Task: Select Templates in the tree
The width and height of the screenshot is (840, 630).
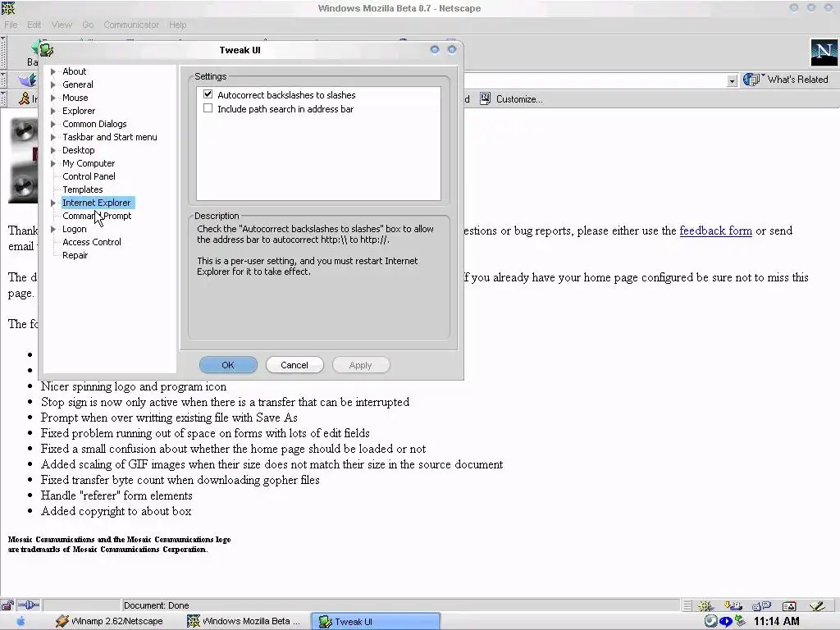Action: [83, 189]
